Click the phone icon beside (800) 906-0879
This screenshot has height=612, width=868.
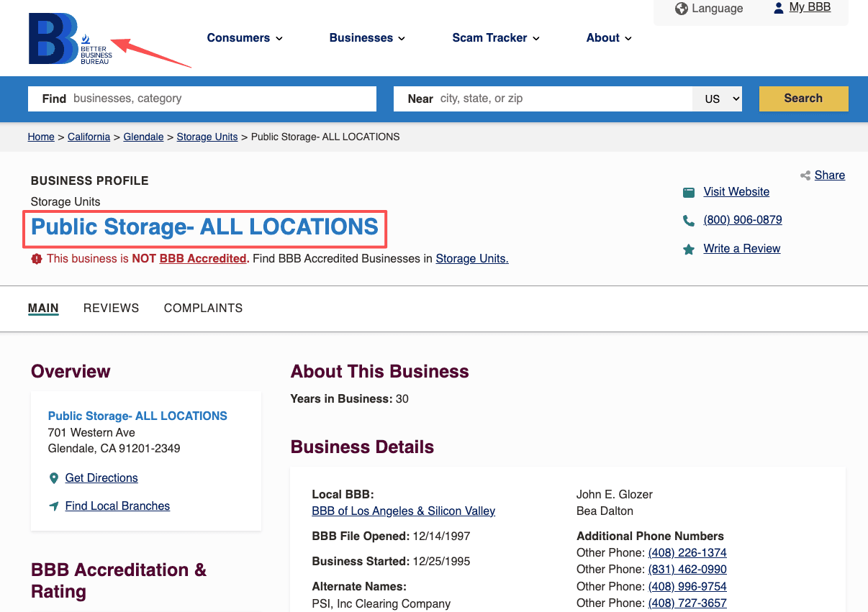[689, 221]
